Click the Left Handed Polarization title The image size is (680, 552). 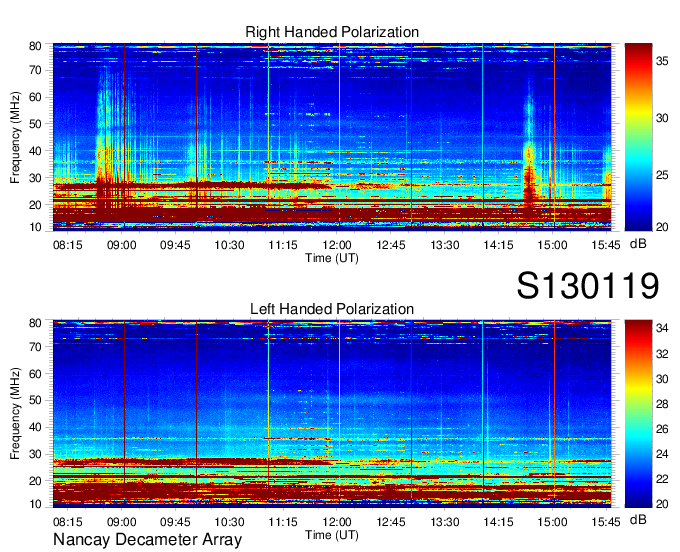point(332,309)
